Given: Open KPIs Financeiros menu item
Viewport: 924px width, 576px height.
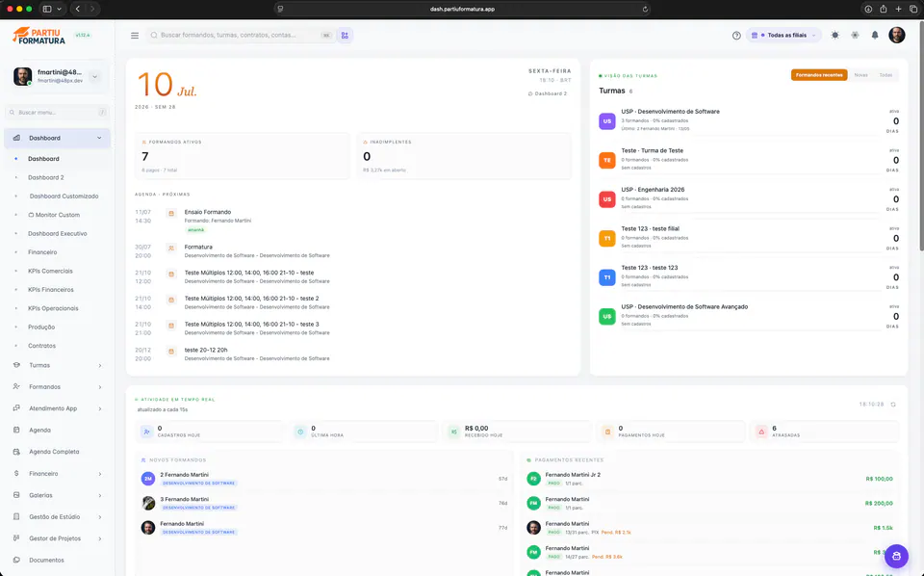Looking at the screenshot, I should tap(51, 290).
